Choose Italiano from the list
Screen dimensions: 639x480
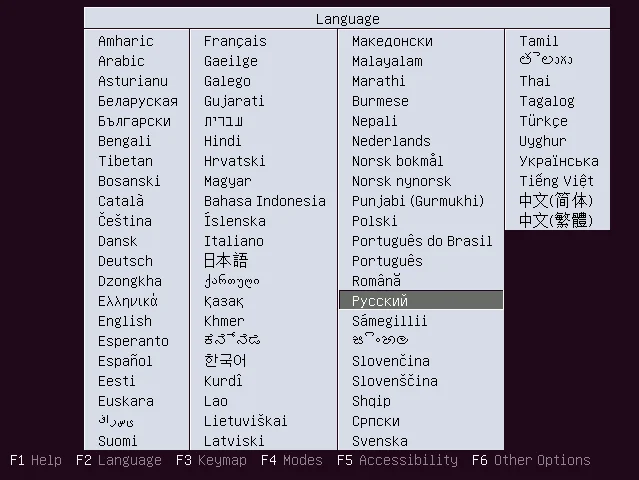(x=234, y=241)
